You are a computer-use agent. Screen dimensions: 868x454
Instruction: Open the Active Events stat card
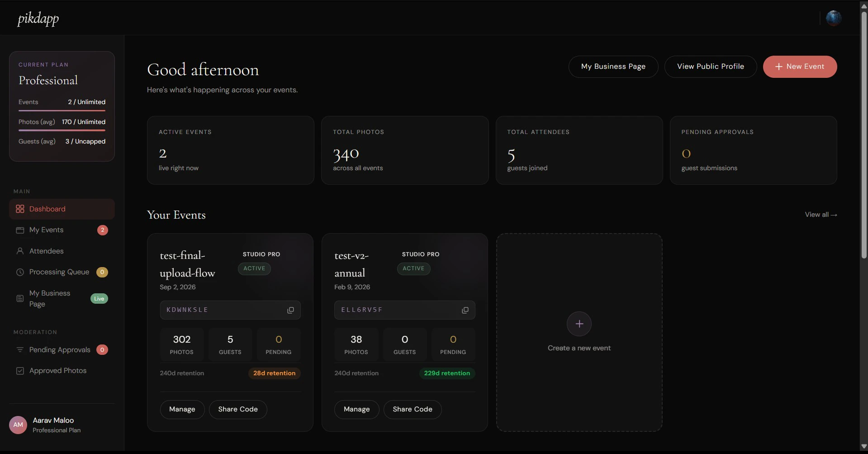tap(230, 150)
